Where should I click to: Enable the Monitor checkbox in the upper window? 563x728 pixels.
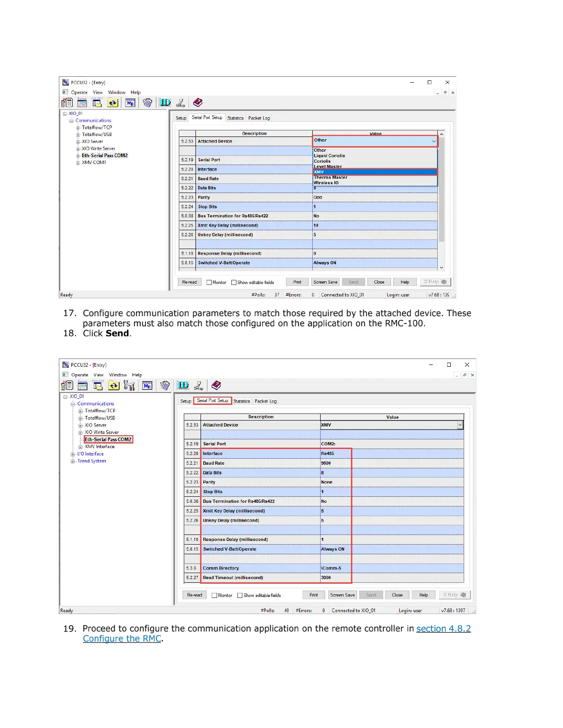(x=209, y=283)
